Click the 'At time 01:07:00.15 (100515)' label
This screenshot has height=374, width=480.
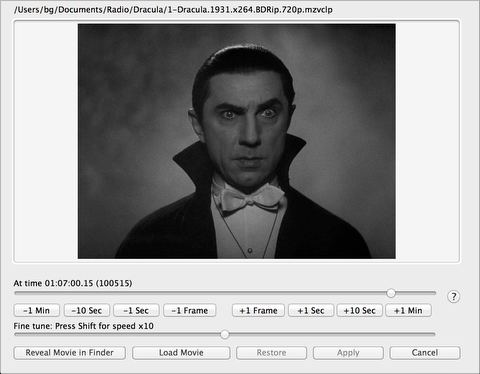73,283
